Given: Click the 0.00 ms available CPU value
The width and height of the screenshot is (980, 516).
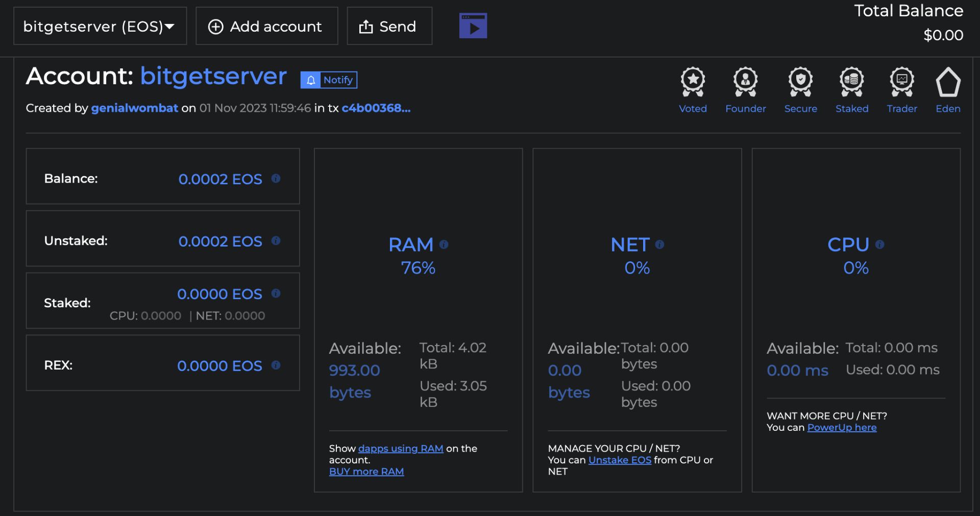Looking at the screenshot, I should click(x=797, y=371).
